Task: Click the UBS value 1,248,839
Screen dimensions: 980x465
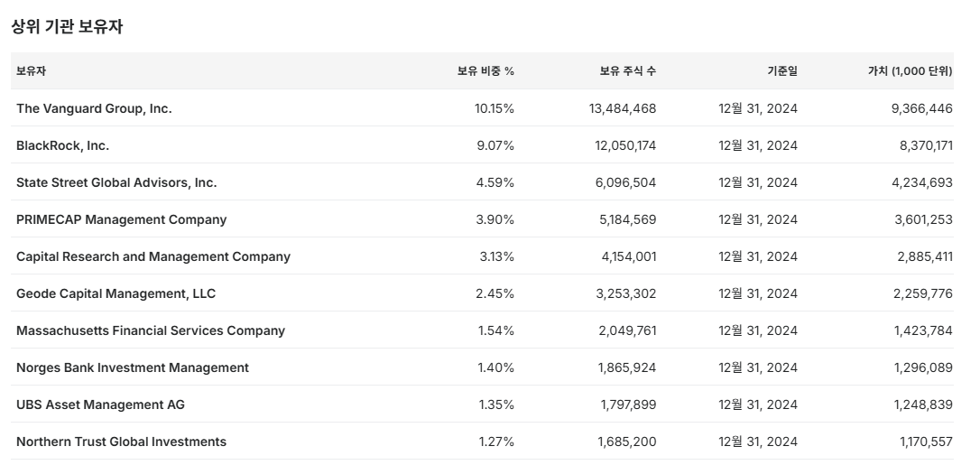Action: (x=923, y=405)
